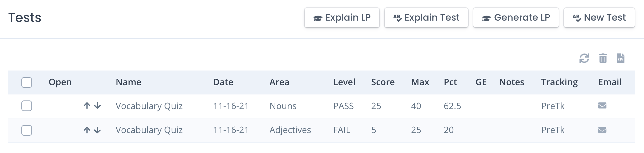
Task: Check the Adjectives Vocabulary Quiz row checkbox
Action: click(27, 130)
